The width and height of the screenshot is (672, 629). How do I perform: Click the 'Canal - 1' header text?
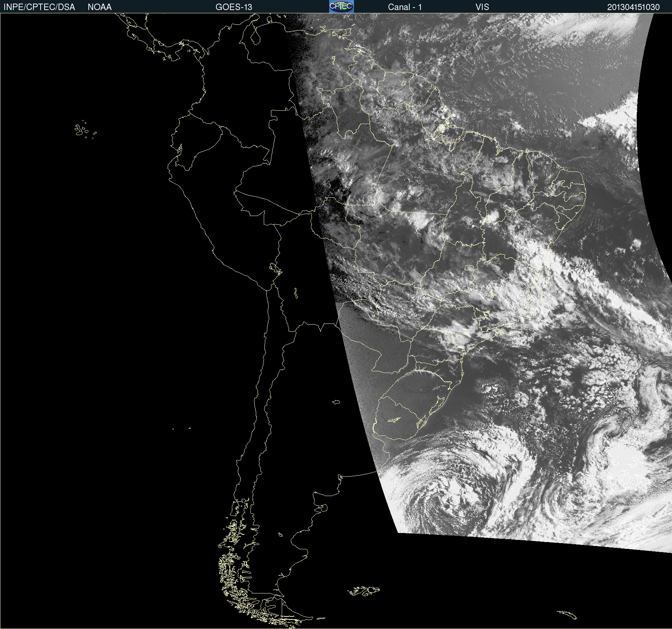tap(405, 7)
